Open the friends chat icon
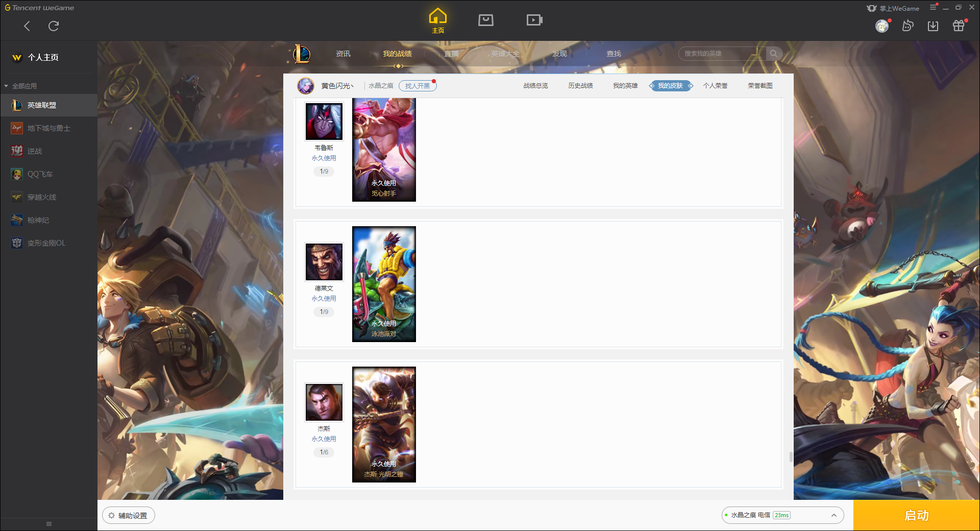This screenshot has width=980, height=531. (908, 26)
